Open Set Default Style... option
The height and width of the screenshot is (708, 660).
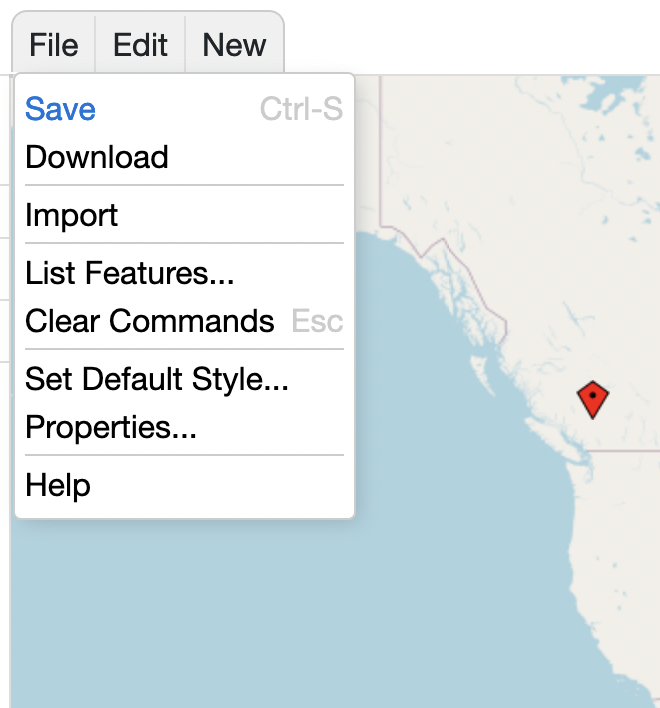click(157, 379)
